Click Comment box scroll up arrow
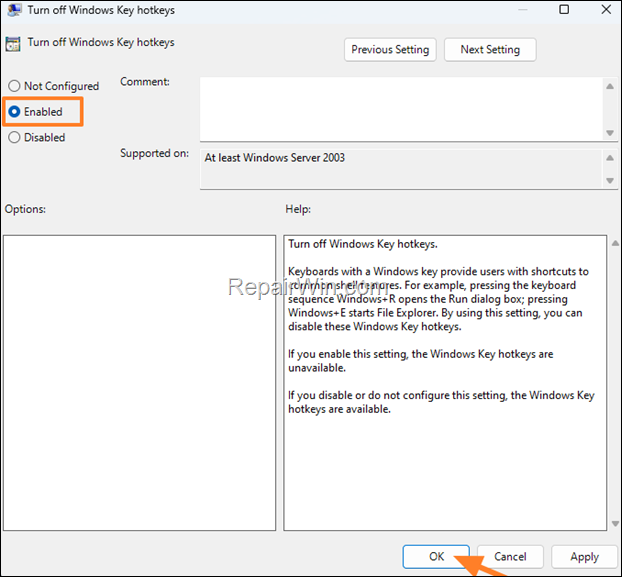The width and height of the screenshot is (622, 577). pos(610,86)
